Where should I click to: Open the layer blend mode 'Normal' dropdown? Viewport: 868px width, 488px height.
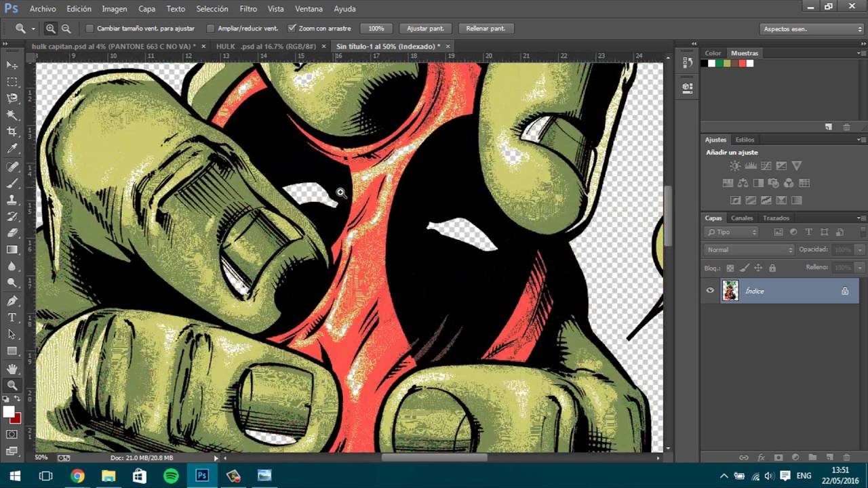(x=749, y=250)
